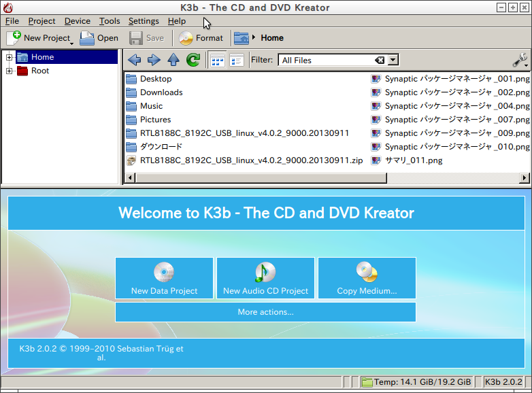
Task: Click K3b 2.0.2 version in status bar
Action: [503, 382]
